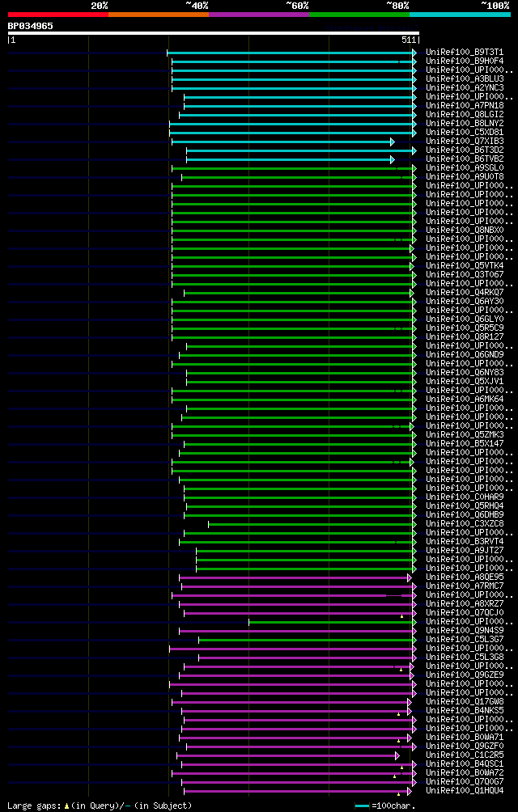The width and height of the screenshot is (518, 812).
Task: Select the UniRef100_C5L3G8 label
Action: (465, 658)
